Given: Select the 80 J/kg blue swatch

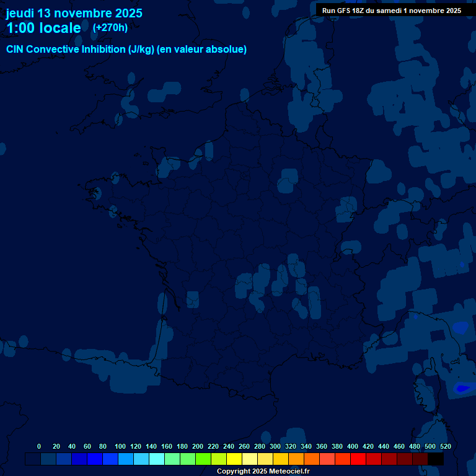Looking at the screenshot, I should tap(95, 459).
